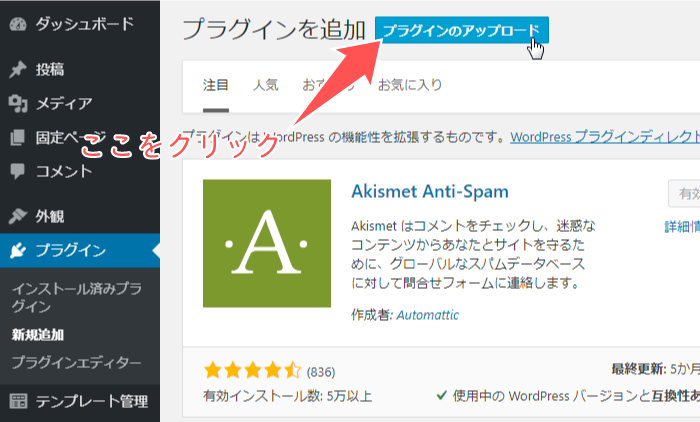Image resolution: width=700 pixels, height=422 pixels.
Task: Select 新規追加 submenu entry
Action: [38, 334]
